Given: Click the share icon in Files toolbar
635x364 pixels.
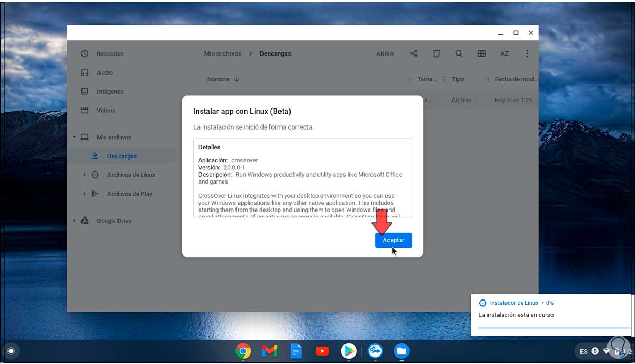Looking at the screenshot, I should 414,53.
